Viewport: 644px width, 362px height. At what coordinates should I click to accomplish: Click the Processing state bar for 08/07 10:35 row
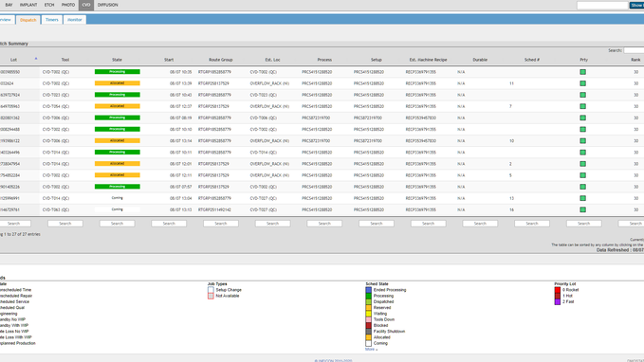[x=117, y=72]
